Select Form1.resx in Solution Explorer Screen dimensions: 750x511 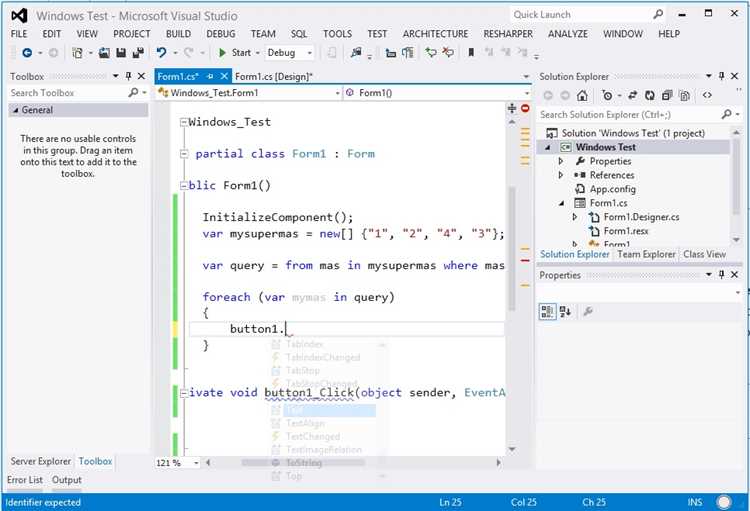click(626, 232)
